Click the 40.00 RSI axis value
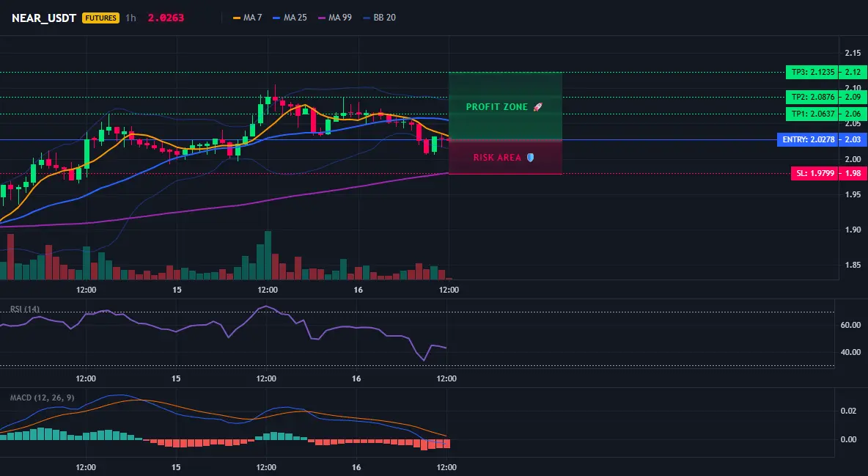The image size is (868, 476). tap(851, 353)
